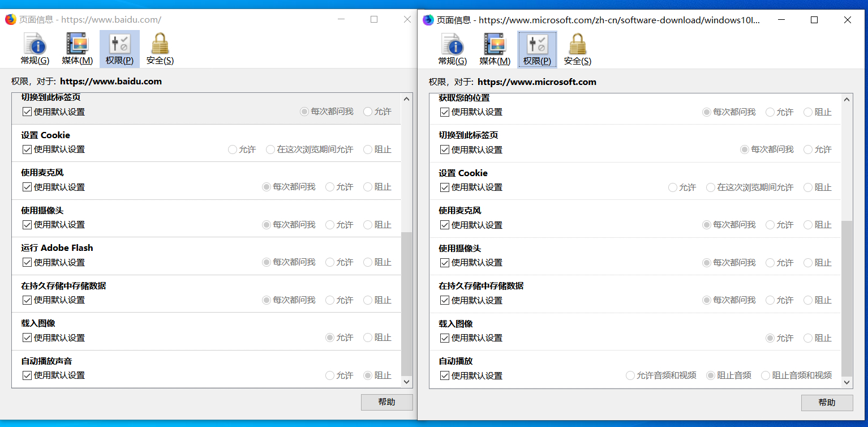
Task: Select Permissions icon in baidu window
Action: [x=119, y=44]
